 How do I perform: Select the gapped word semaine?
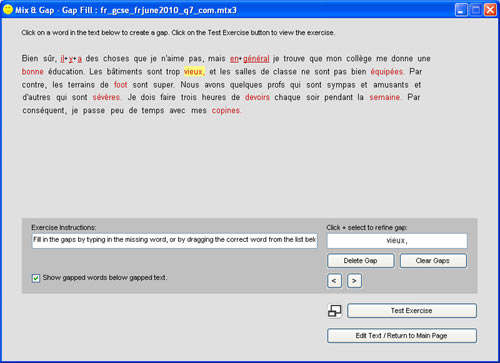385,97
